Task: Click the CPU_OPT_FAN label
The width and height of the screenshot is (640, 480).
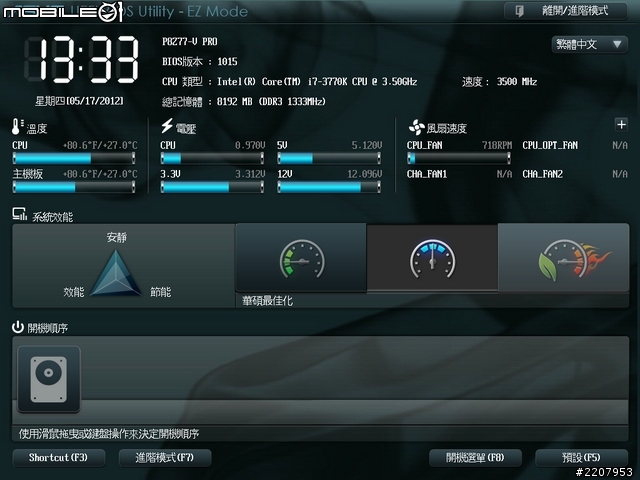Action: pos(550,145)
